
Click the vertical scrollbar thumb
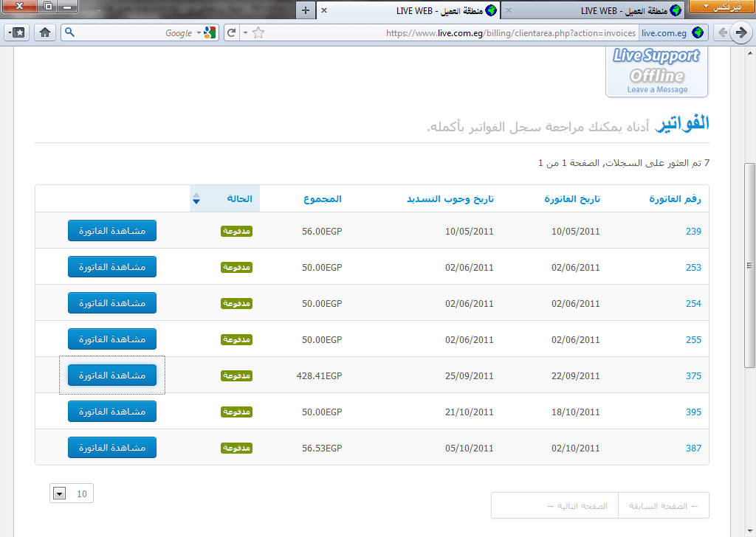pos(749,266)
